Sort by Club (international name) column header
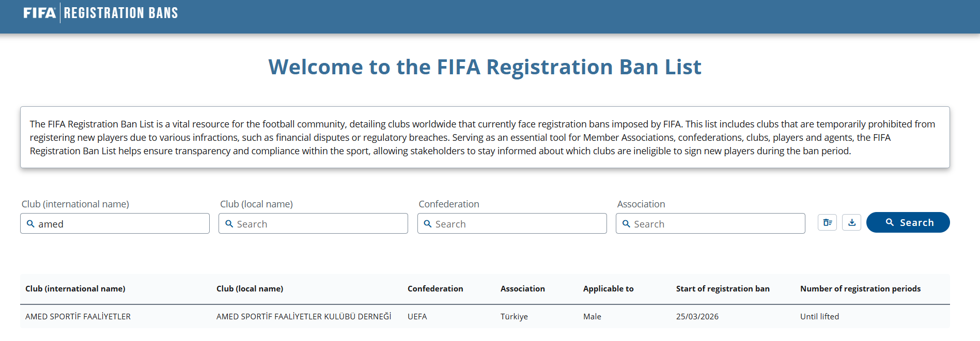 coord(75,289)
